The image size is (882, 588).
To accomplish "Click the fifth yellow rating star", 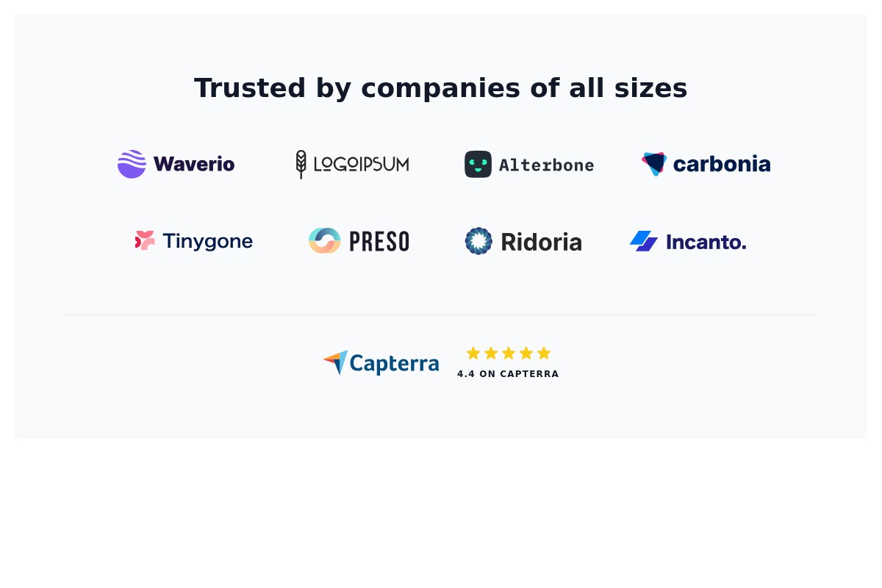I will (544, 354).
